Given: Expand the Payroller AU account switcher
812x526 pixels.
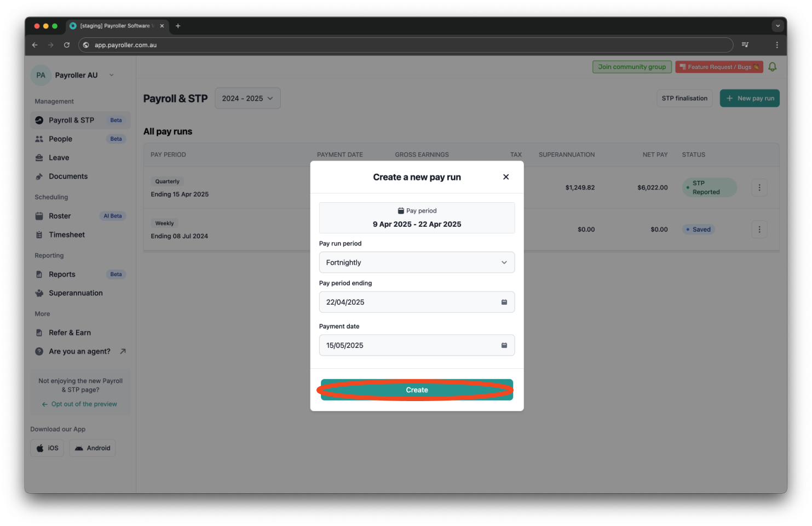Looking at the screenshot, I should pyautogui.click(x=111, y=75).
